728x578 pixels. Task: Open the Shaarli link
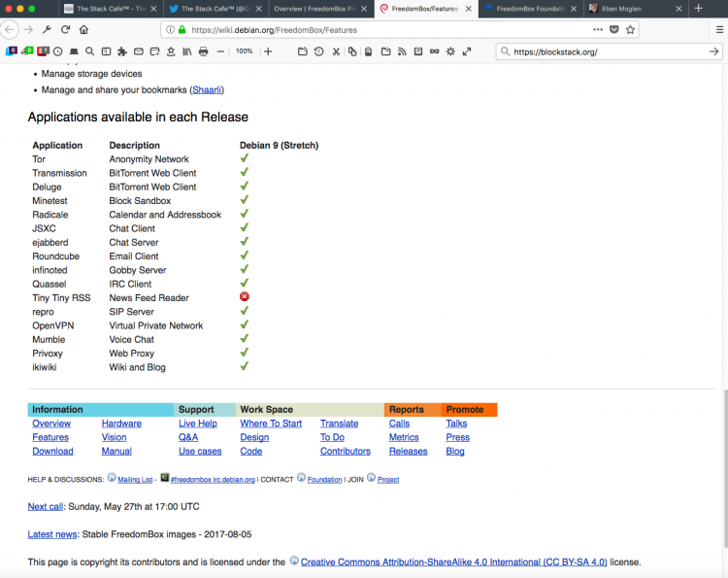pyautogui.click(x=207, y=89)
